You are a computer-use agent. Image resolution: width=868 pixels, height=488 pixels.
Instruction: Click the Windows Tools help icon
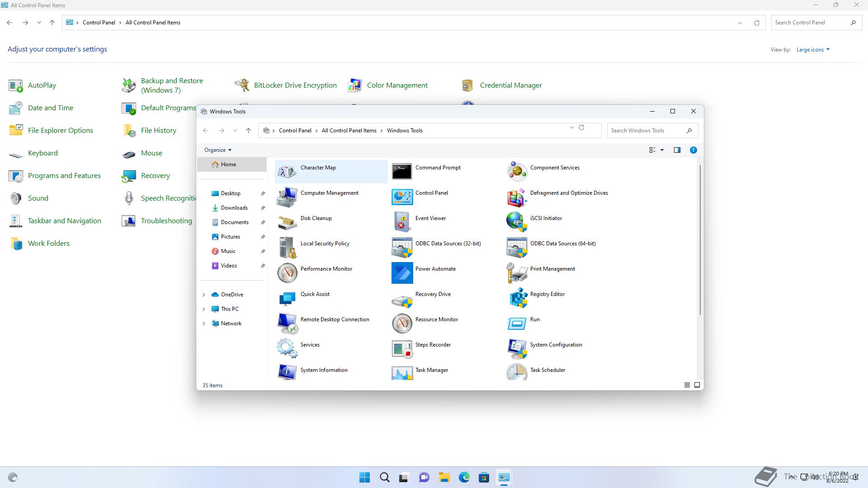click(x=693, y=150)
